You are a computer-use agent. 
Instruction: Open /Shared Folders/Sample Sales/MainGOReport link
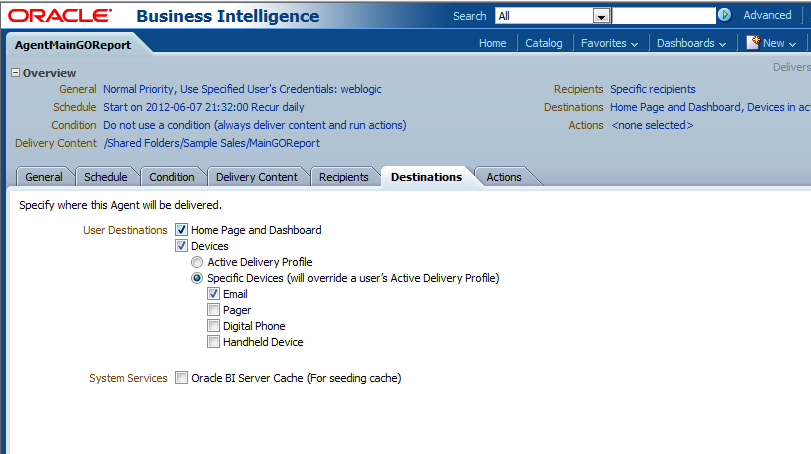(212, 143)
